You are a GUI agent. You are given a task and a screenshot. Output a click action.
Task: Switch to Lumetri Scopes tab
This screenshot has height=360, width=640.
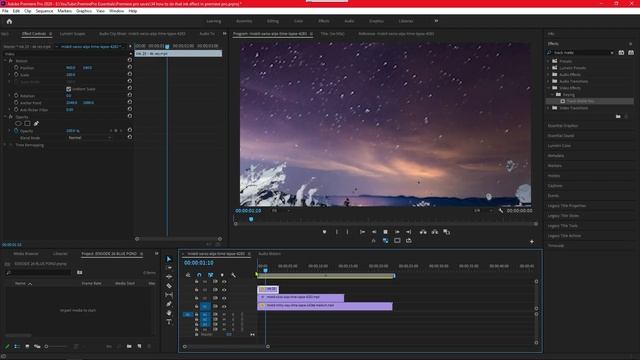(73, 33)
